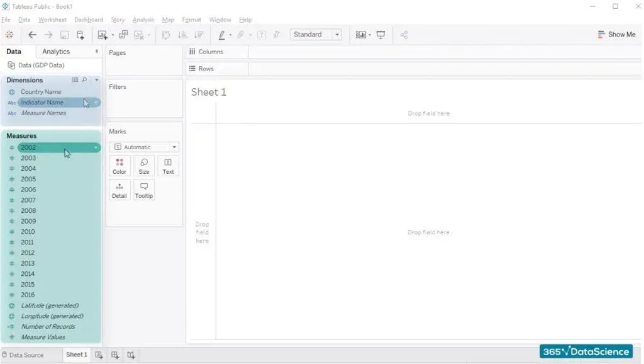Viewport: 644px width, 364px height.
Task: Go to the Data Source tab
Action: (23, 355)
